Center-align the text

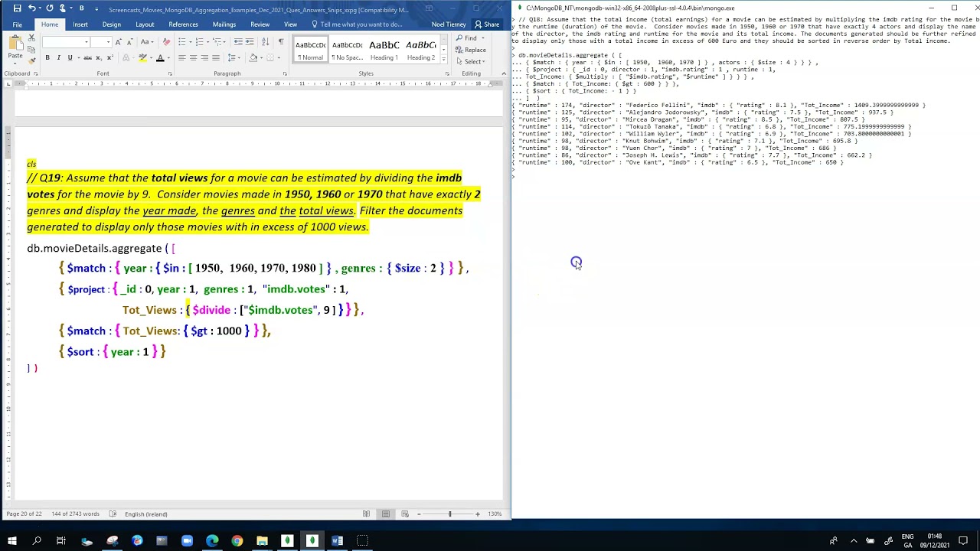coord(193,58)
